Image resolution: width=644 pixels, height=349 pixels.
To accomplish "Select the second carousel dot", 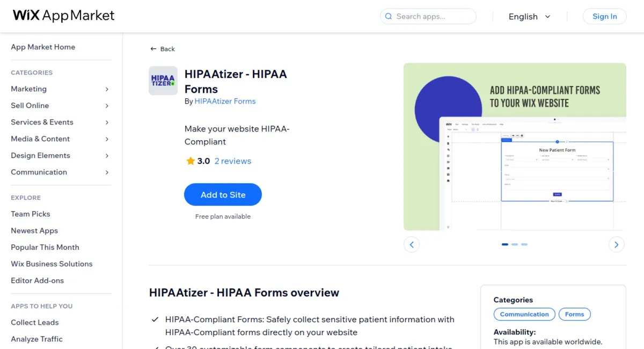I will tap(515, 244).
